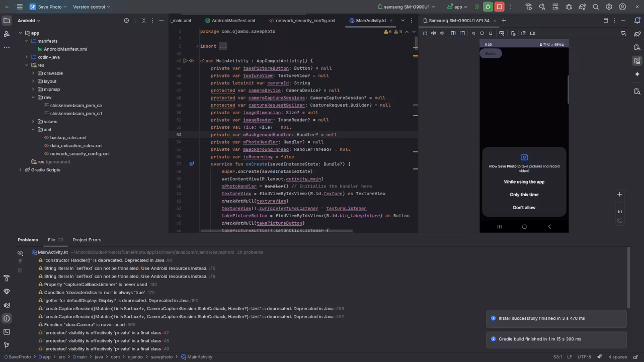Open the Project tool window icon
Image resolution: width=644 pixels, height=362 pixels.
pos(7,21)
